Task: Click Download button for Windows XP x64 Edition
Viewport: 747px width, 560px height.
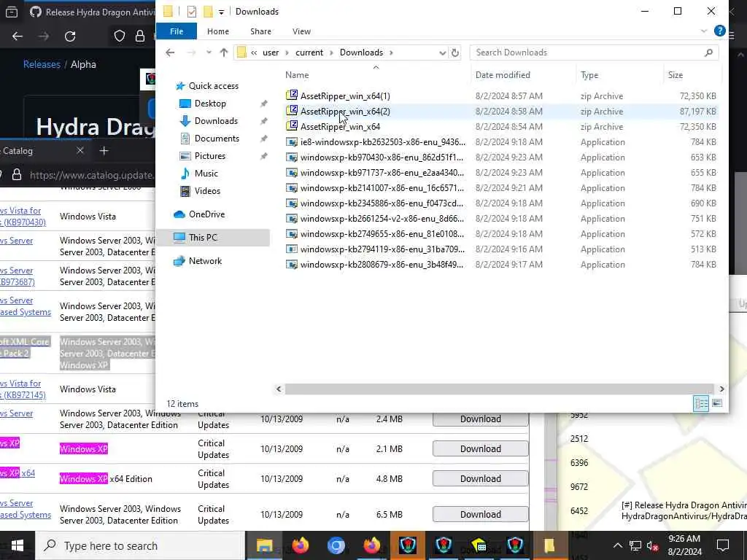Action: [x=480, y=478]
